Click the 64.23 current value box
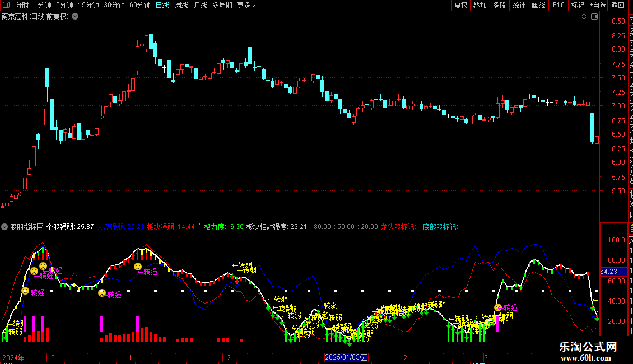The height and width of the screenshot is (364, 633). click(x=613, y=272)
